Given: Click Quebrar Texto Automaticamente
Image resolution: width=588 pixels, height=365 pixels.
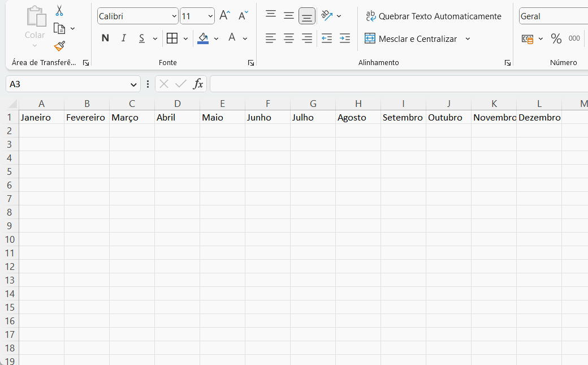Looking at the screenshot, I should click(434, 16).
